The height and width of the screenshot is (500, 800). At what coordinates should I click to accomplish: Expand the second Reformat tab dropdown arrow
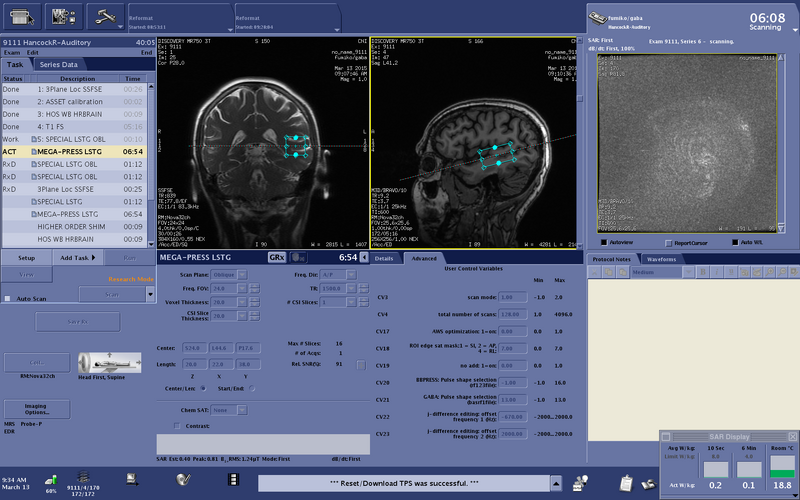point(337,30)
